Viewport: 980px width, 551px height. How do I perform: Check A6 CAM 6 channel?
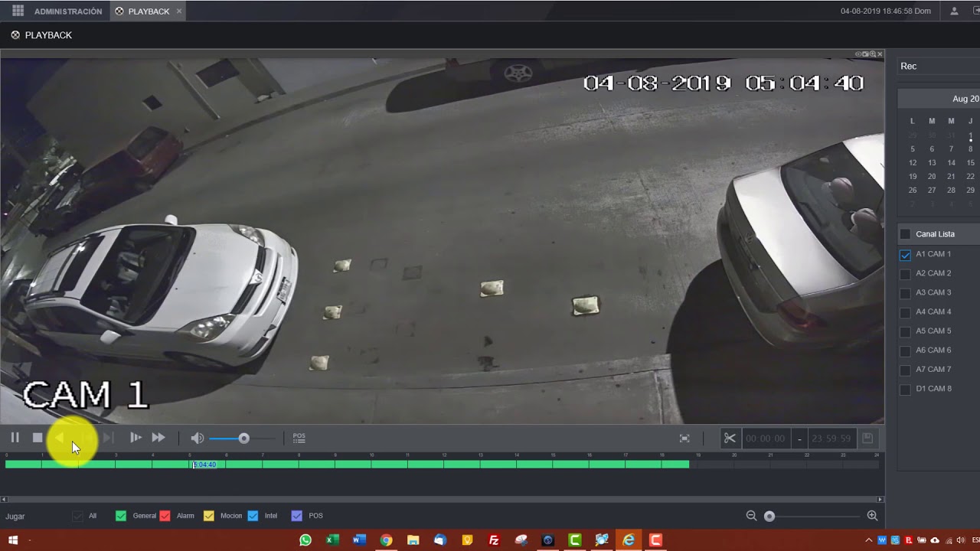pyautogui.click(x=905, y=350)
